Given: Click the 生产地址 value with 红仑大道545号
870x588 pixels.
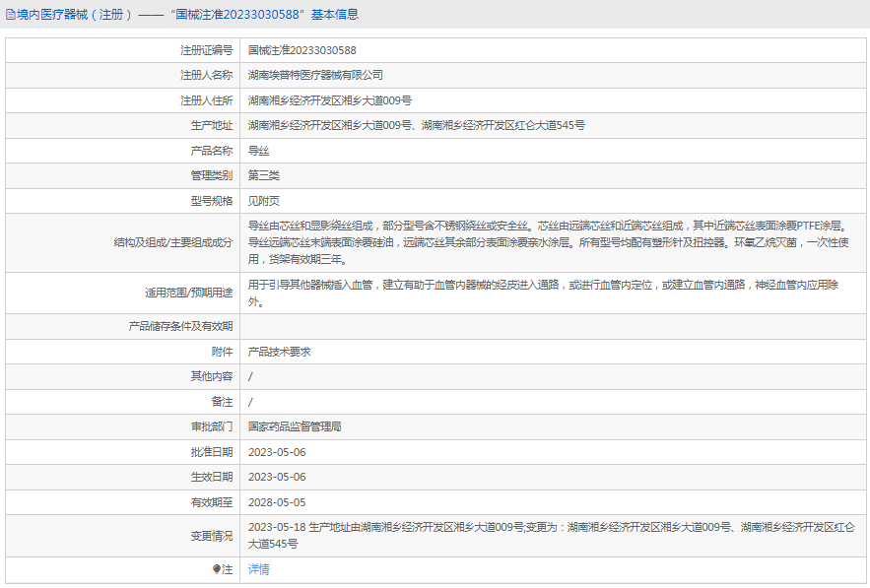Looking at the screenshot, I should (416, 125).
